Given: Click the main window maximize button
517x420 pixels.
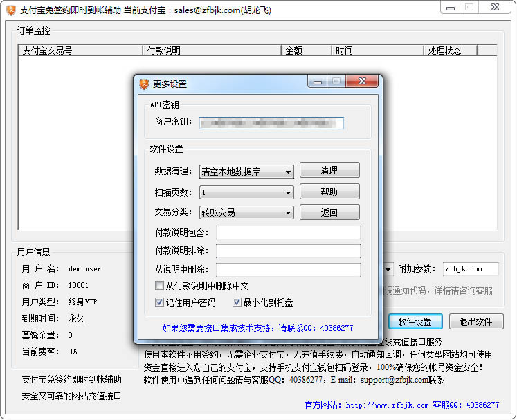Looking at the screenshot, I should [469, 7].
